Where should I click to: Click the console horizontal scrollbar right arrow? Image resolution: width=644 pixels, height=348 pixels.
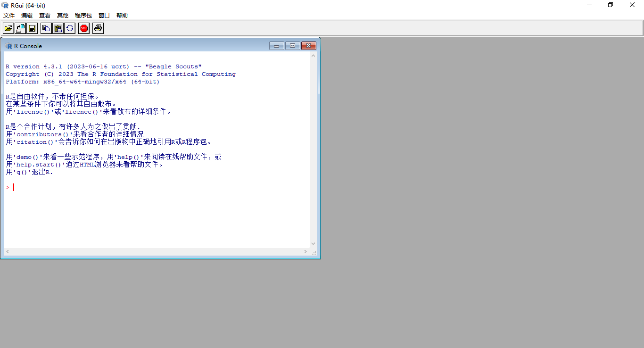point(306,252)
